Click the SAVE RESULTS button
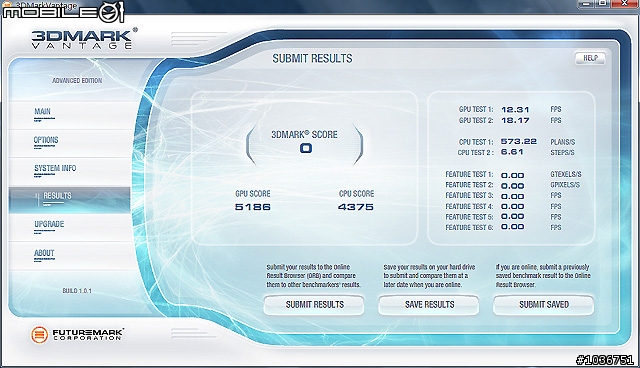Image resolution: width=640 pixels, height=368 pixels. 429,305
